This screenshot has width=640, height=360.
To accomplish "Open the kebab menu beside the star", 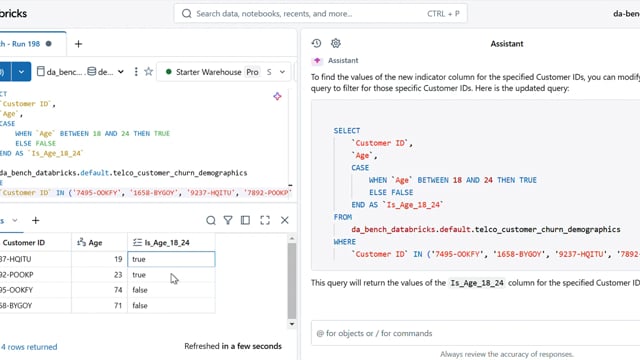I will pos(136,72).
